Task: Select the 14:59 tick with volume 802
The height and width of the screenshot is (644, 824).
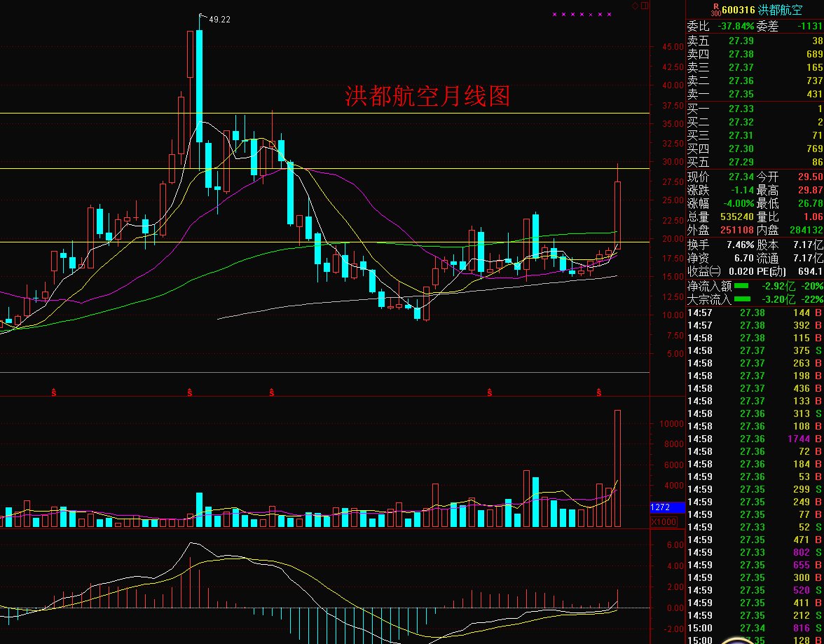Action: point(755,552)
